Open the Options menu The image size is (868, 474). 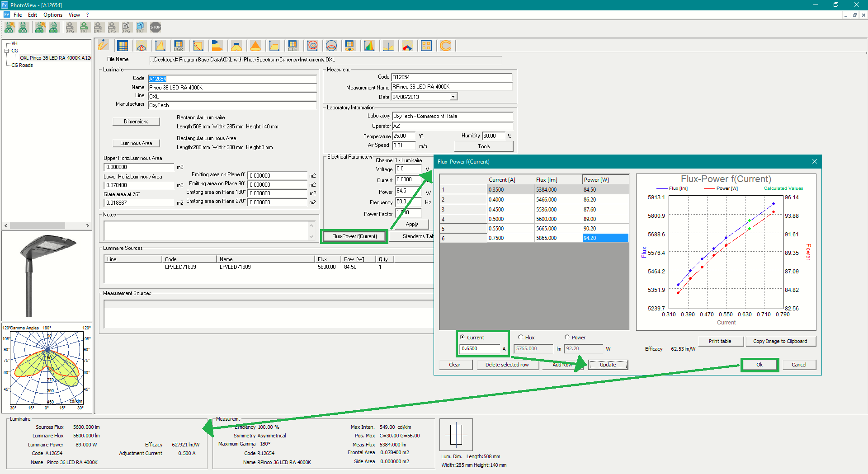click(x=53, y=15)
